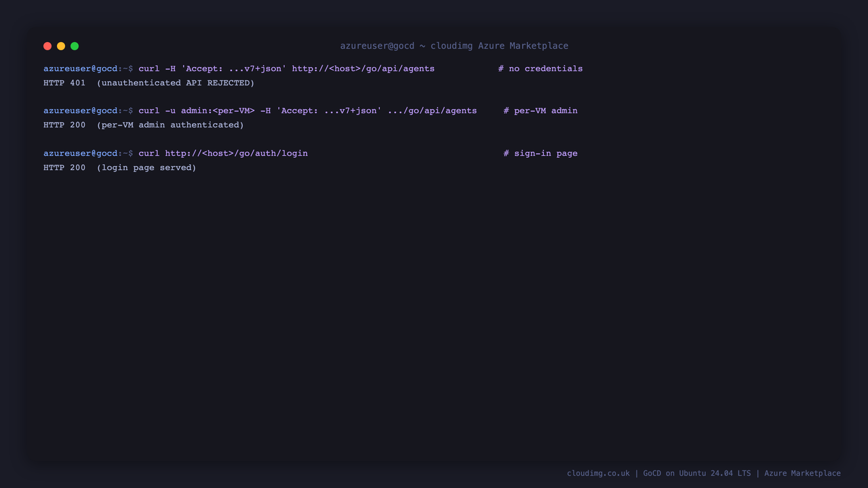The width and height of the screenshot is (868, 488).
Task: Click the 'HTTP 200 (login page served)' output
Action: point(120,167)
